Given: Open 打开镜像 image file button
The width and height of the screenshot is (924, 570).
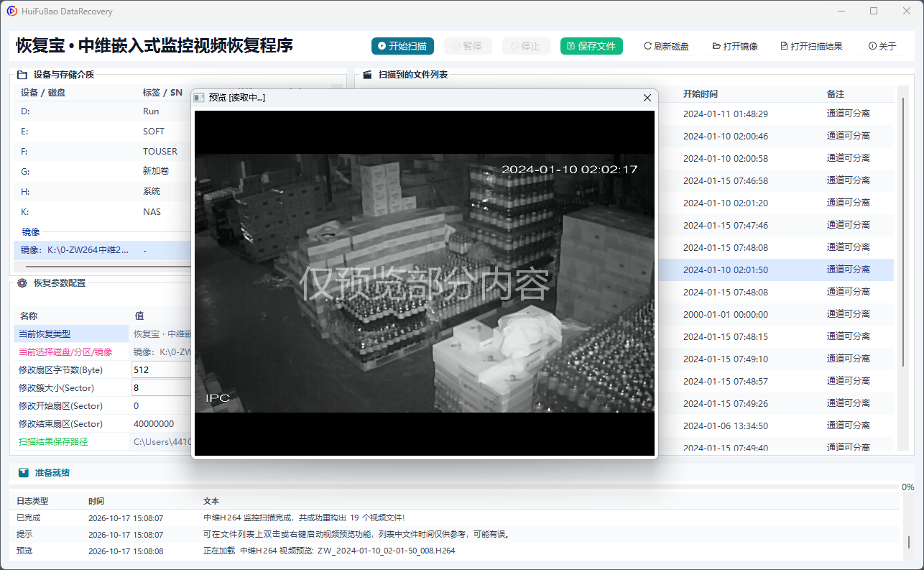Looking at the screenshot, I should pyautogui.click(x=735, y=46).
